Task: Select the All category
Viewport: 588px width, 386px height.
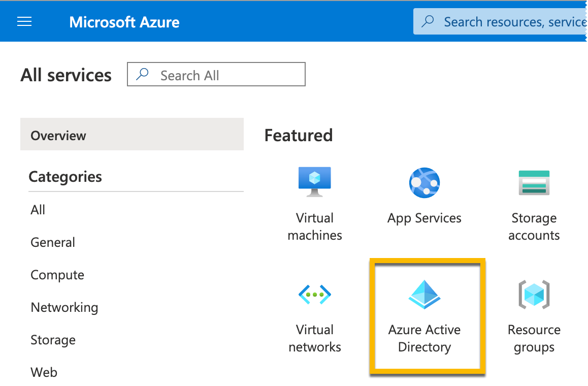Action: pyautogui.click(x=38, y=210)
